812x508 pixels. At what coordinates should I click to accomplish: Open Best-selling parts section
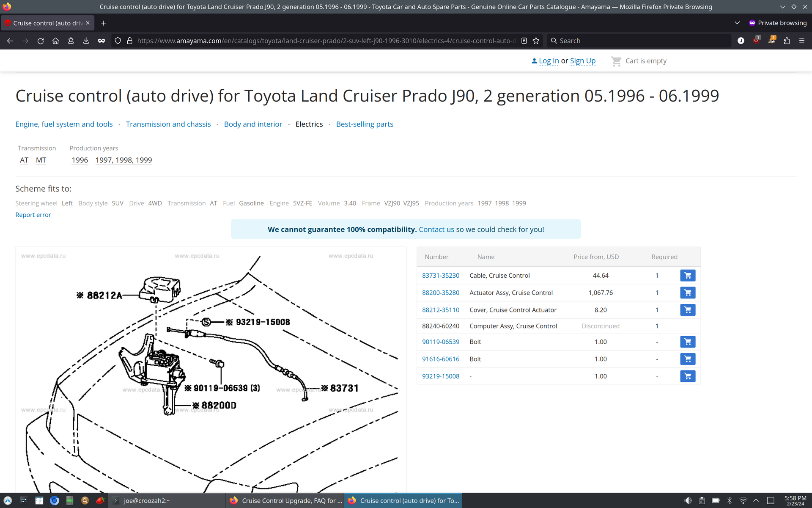365,124
